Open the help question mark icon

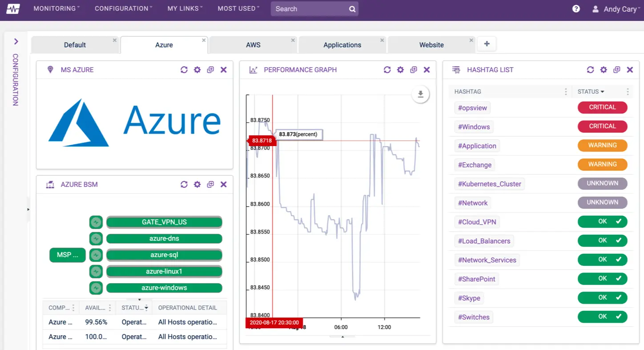click(x=576, y=8)
